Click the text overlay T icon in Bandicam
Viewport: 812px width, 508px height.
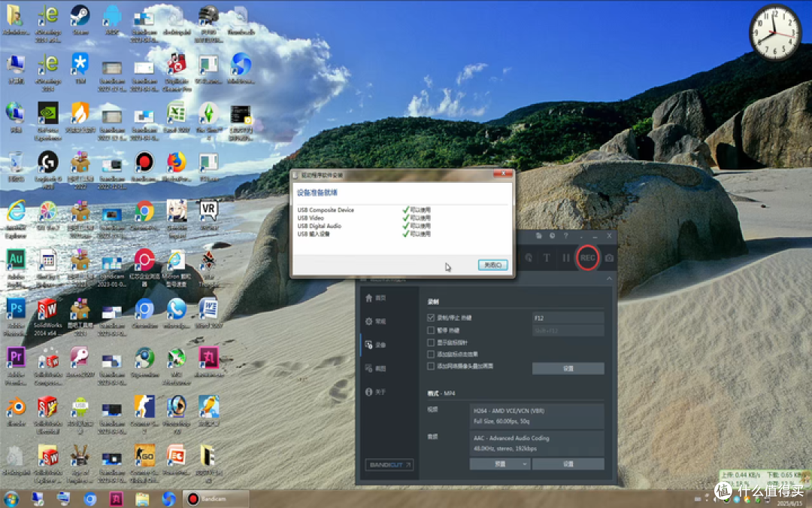[547, 257]
